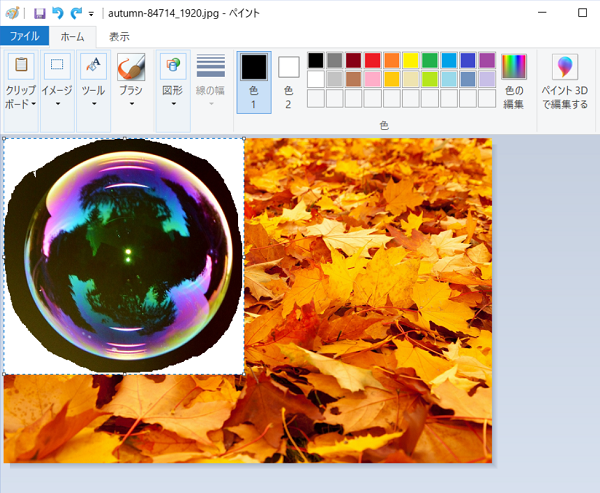This screenshot has height=493, width=600.
Task: Open the Quick Access Toolbar customize arrow
Action: pyautogui.click(x=91, y=14)
